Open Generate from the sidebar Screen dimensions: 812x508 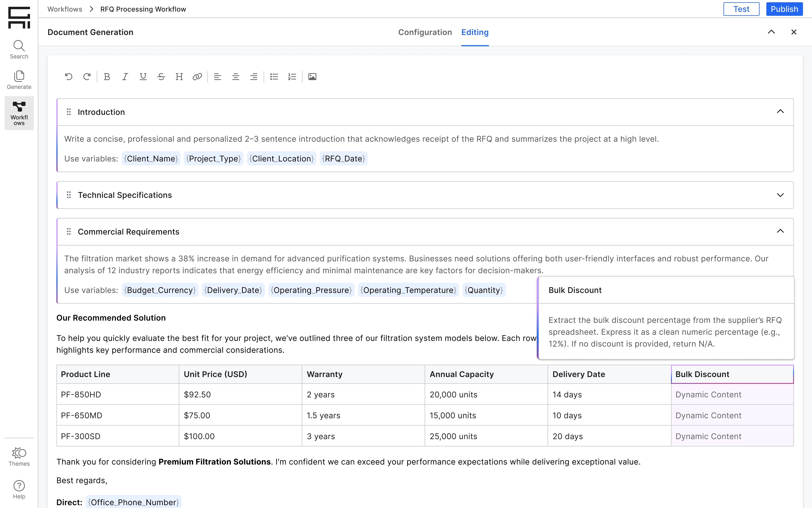19,80
